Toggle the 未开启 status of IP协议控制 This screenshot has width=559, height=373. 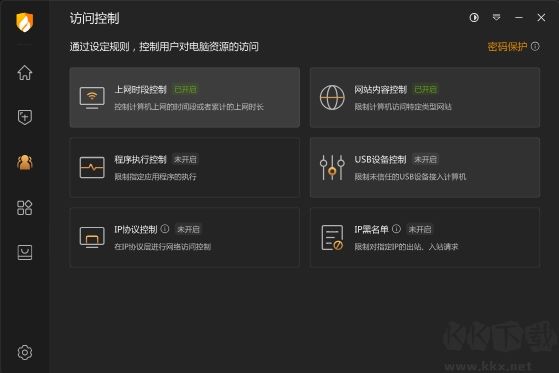(x=188, y=229)
